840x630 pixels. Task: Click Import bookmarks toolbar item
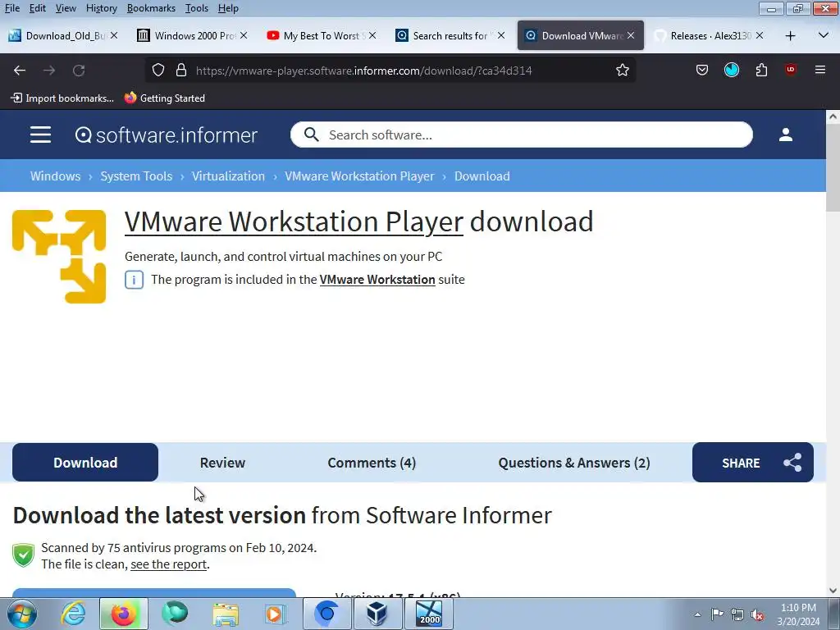(62, 98)
